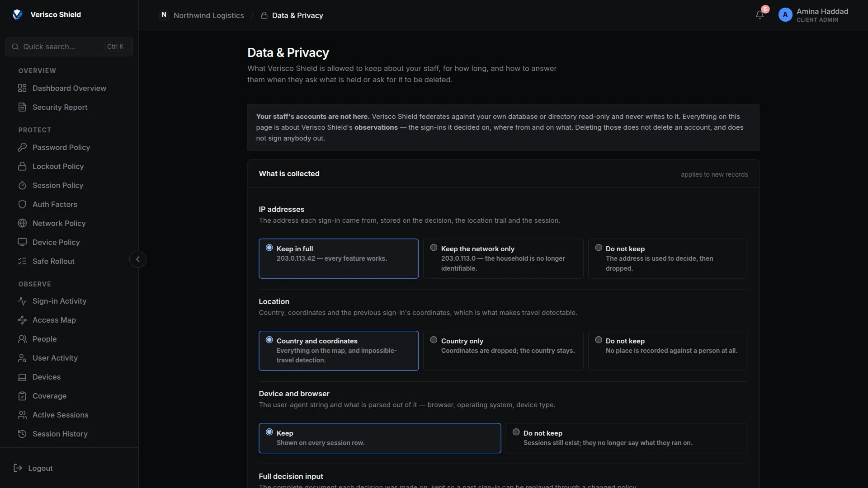Click the Dashboard Overview grid icon
868x488 pixels.
tap(22, 88)
